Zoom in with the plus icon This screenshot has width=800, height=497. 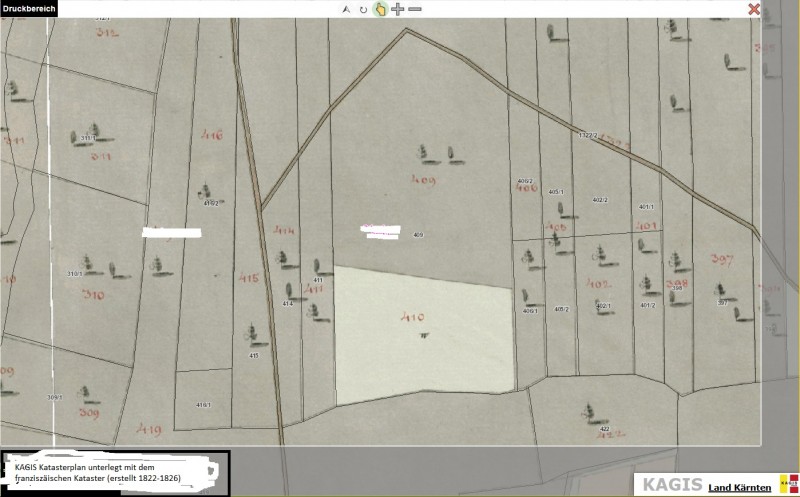point(398,9)
